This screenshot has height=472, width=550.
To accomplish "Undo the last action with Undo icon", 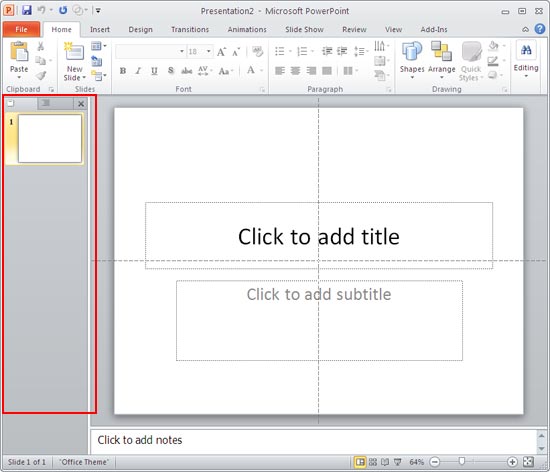I will (x=41, y=10).
